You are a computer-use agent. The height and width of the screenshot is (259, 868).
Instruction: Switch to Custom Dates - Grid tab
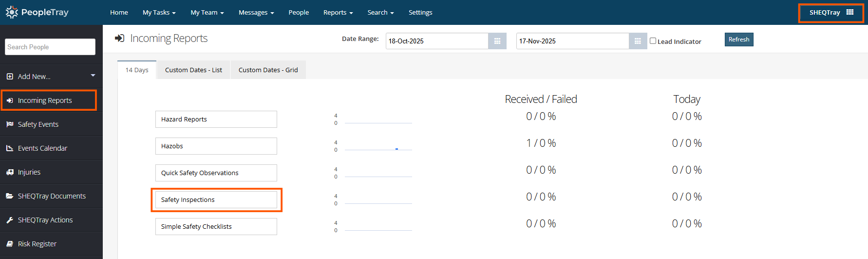(268, 70)
